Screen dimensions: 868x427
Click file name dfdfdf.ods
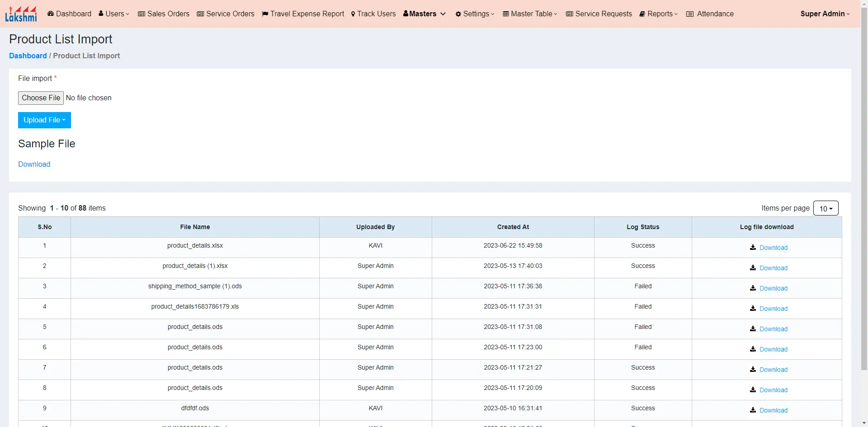(x=195, y=408)
